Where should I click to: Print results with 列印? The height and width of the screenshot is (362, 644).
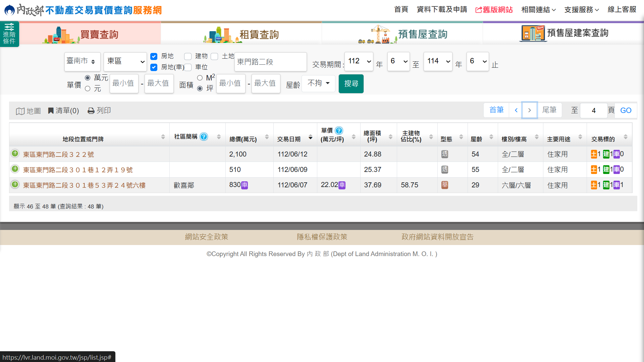coord(99,111)
